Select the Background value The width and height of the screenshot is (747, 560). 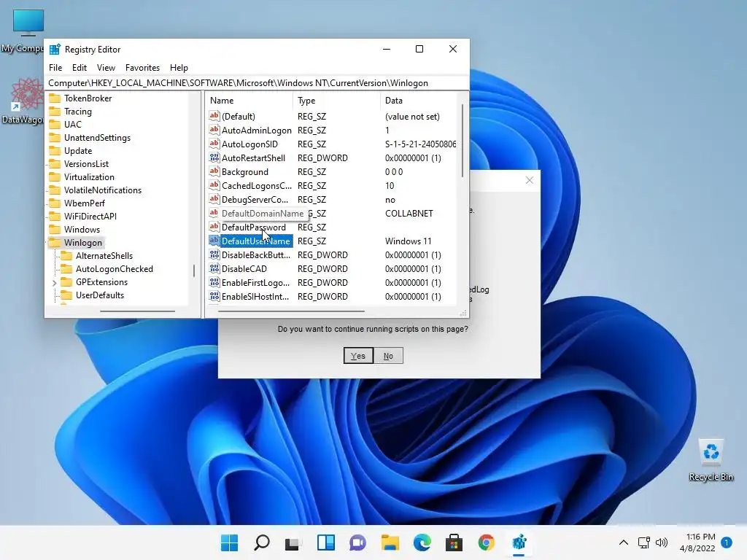[x=245, y=172]
